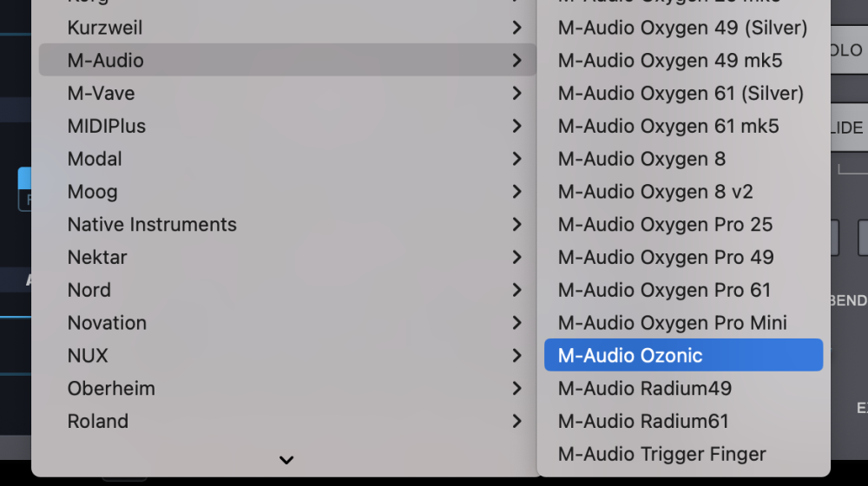
Task: Open the Native Instruments submenu
Action: tap(152, 225)
